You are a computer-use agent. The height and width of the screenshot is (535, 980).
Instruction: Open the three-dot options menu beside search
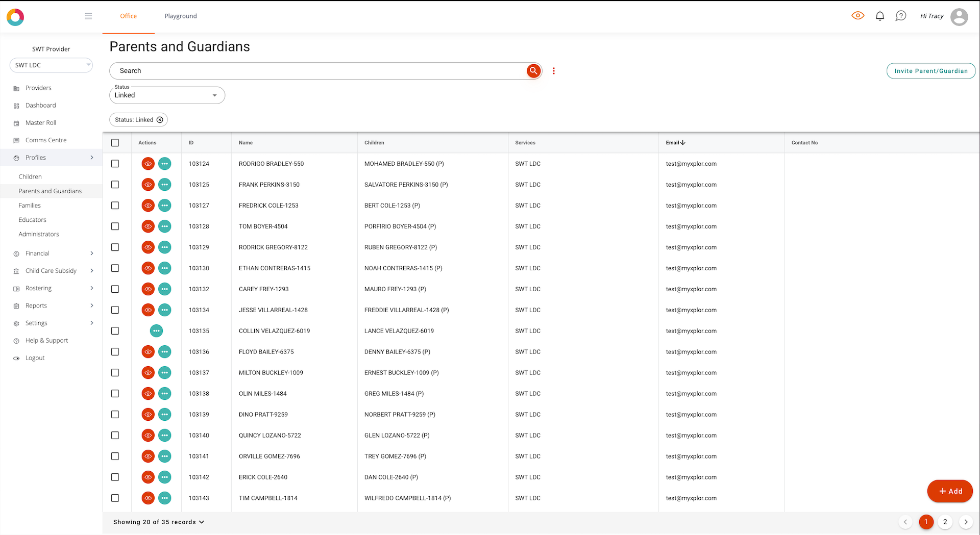pyautogui.click(x=554, y=71)
